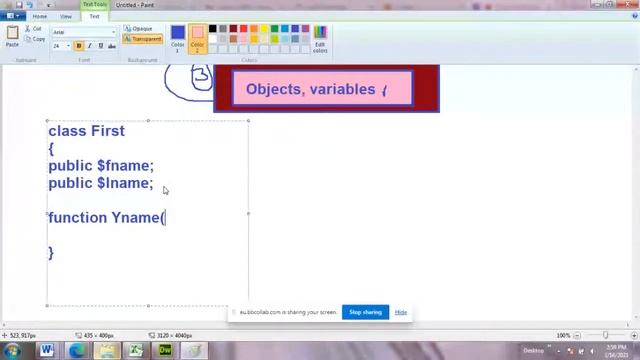Click the Desktop toolbar label in taskbar
This screenshot has width=640, height=360.
pyautogui.click(x=533, y=351)
